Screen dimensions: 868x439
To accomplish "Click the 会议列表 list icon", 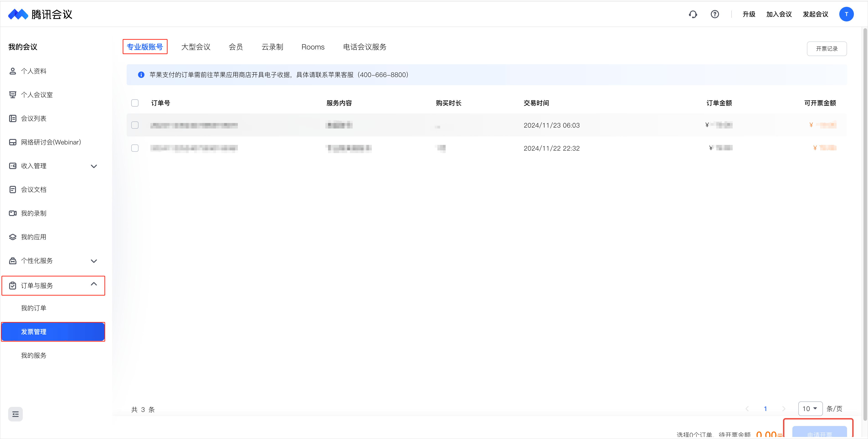I will 13,119.
